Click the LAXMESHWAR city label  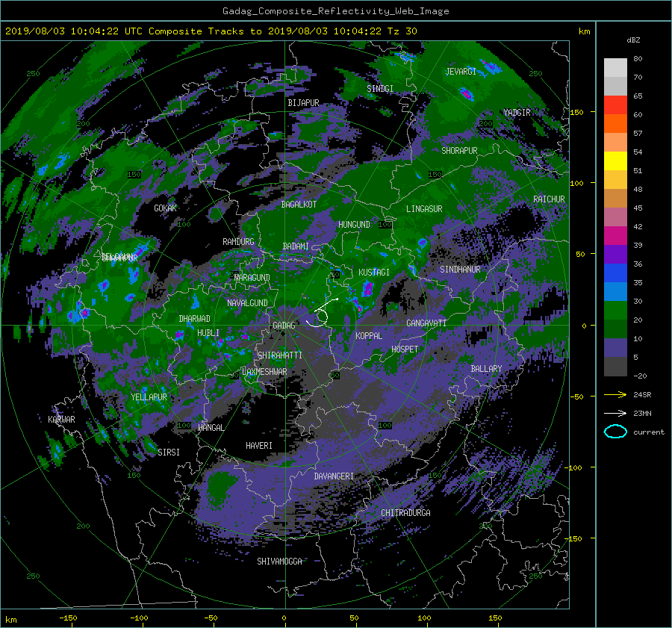264,372
